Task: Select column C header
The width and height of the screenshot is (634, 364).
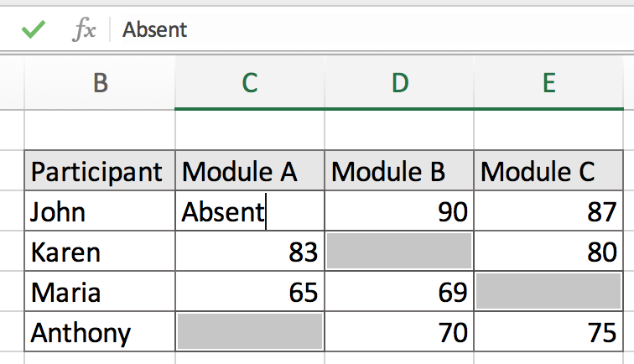Action: coord(249,82)
